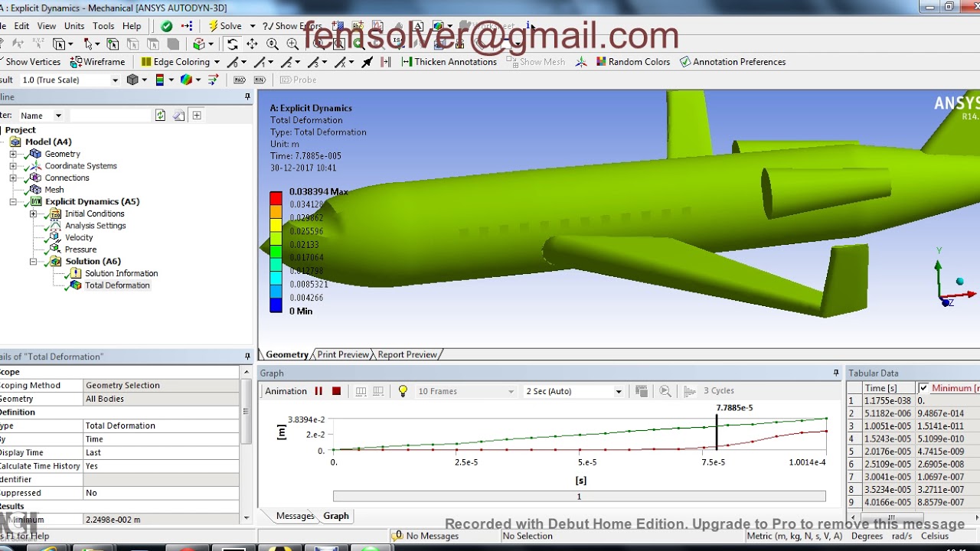Click the vectors display icon
Image resolution: width=980 pixels, height=551 pixels.
(x=213, y=80)
